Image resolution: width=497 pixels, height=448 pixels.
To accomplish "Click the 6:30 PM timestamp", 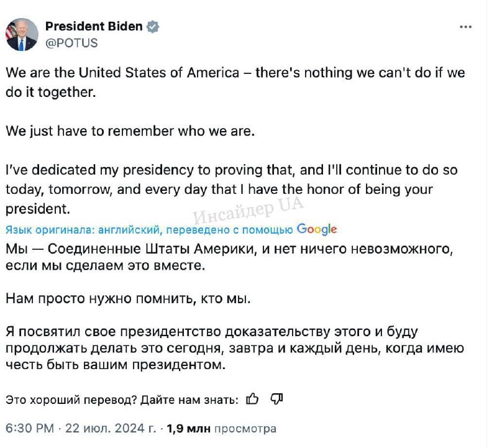I will tap(29, 429).
